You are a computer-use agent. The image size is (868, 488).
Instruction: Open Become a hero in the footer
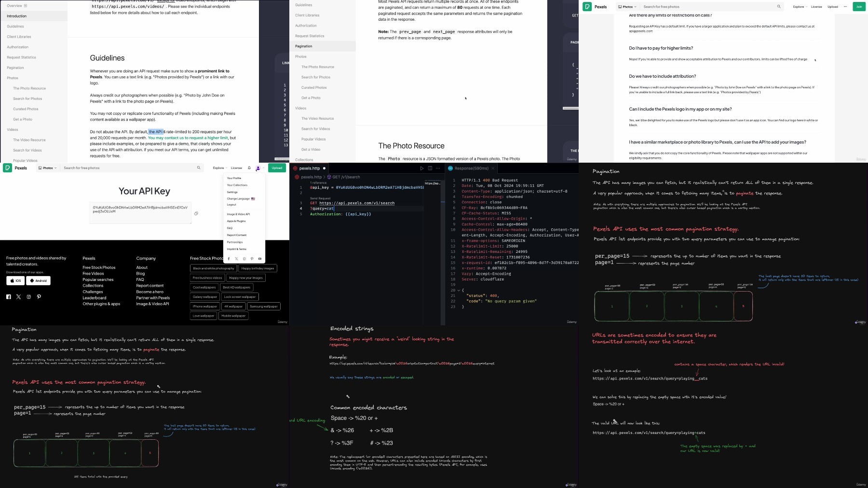click(x=150, y=292)
